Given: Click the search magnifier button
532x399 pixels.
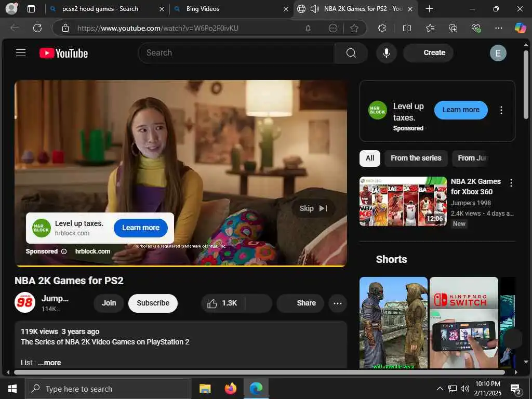Looking at the screenshot, I should click(351, 53).
